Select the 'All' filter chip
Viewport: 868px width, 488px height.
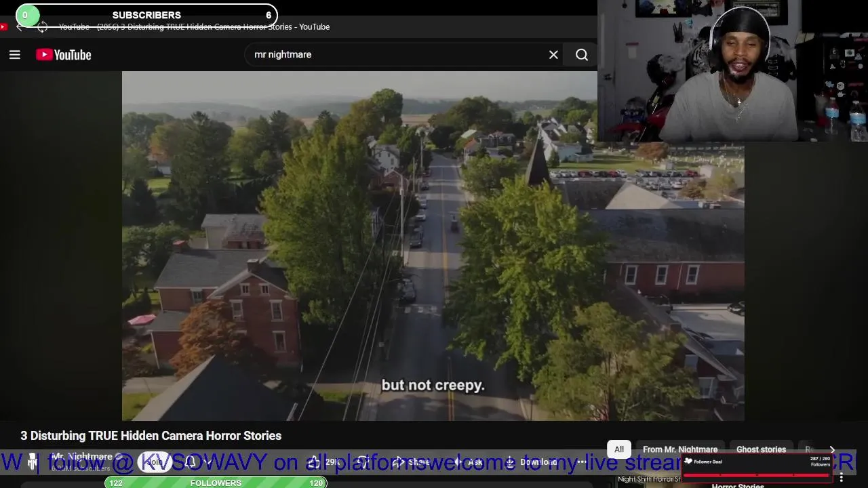tap(619, 449)
